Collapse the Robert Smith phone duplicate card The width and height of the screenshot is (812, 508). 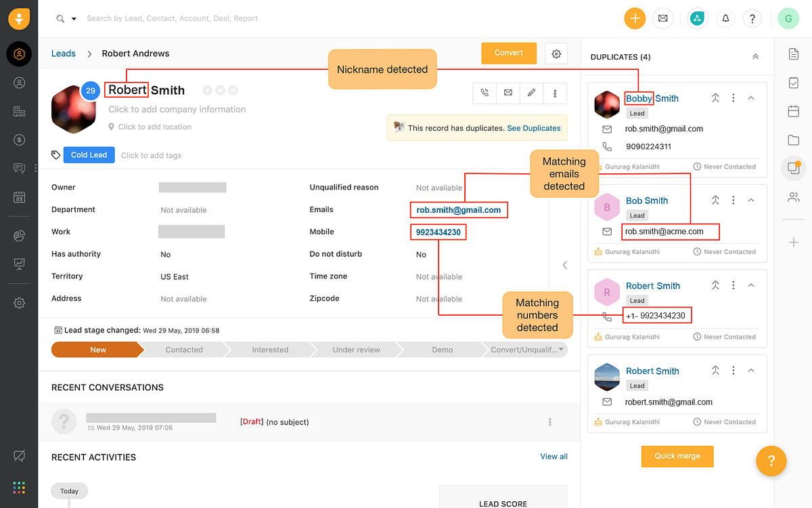click(x=751, y=285)
